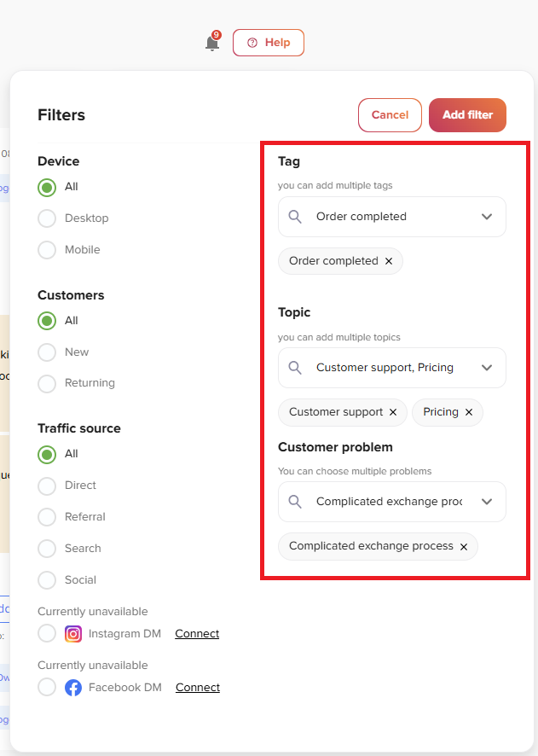Follow the Connect link for Instagram DM
The image size is (538, 756).
click(x=197, y=633)
